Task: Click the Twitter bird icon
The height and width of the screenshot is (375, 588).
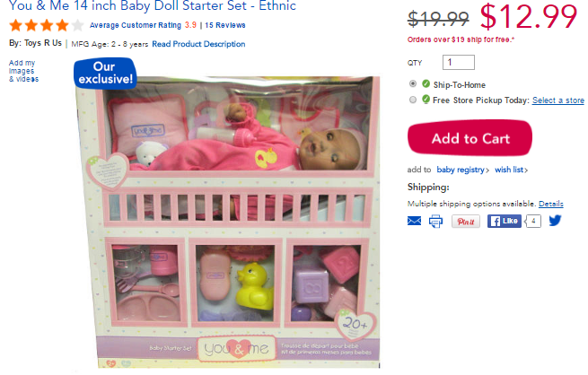Action: [555, 221]
